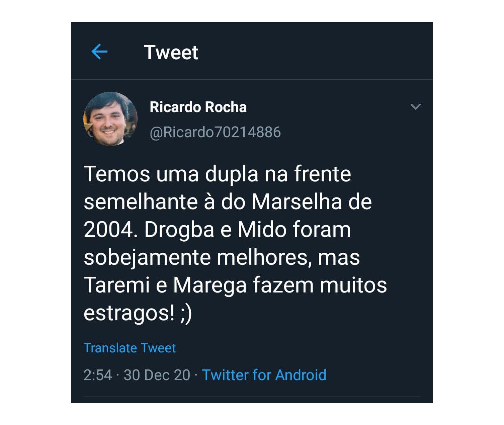
Task: Click the opening word Temos in the tweet
Action: click(x=117, y=174)
